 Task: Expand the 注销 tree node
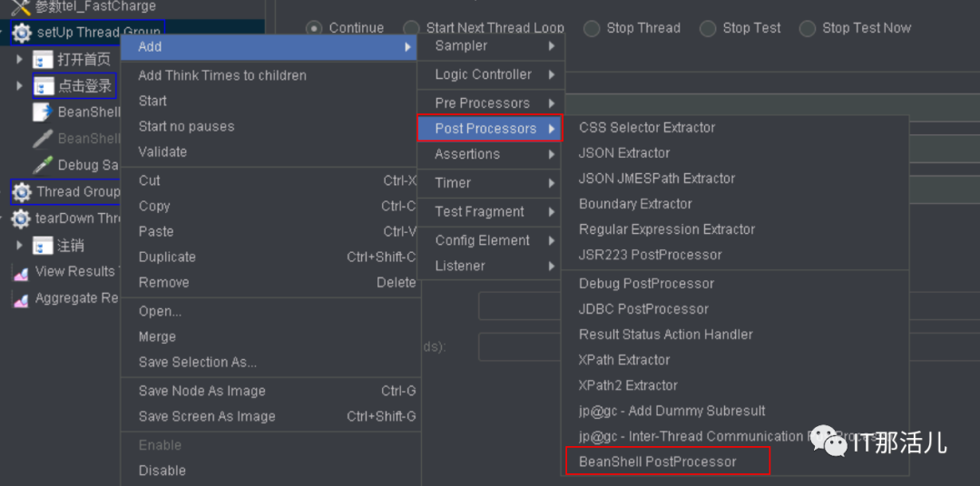(20, 246)
